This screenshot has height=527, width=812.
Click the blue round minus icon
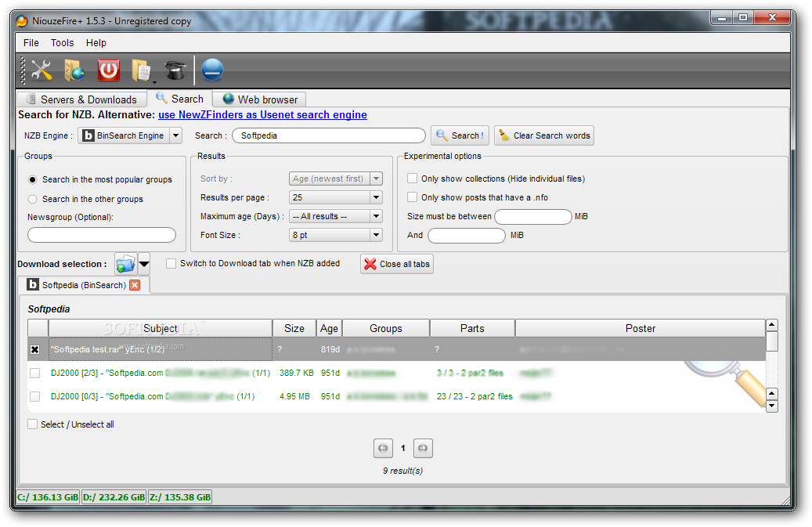212,70
